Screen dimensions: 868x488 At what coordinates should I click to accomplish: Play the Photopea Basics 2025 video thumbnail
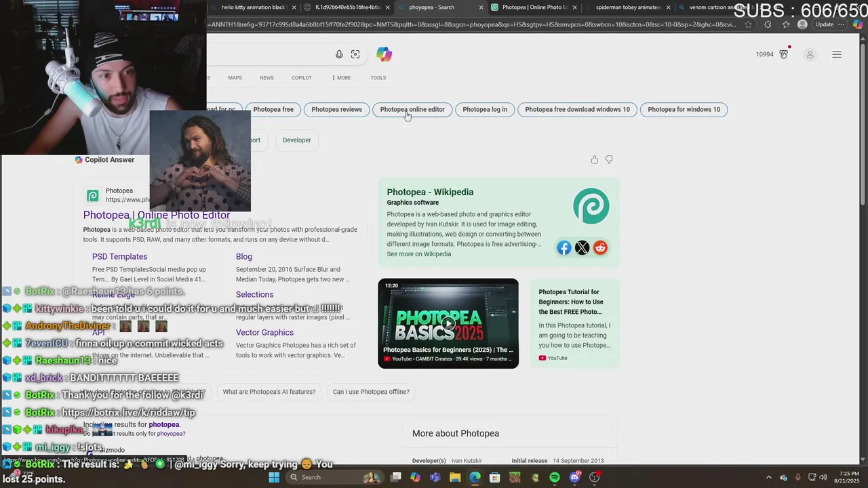448,323
